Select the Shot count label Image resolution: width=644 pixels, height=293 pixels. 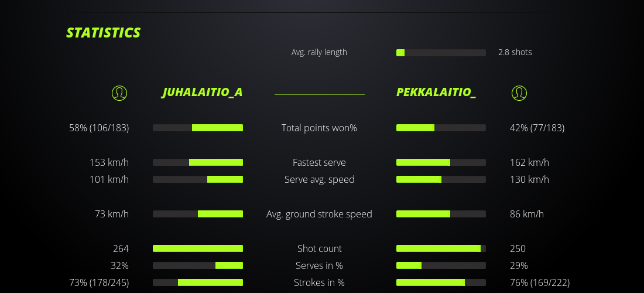tap(319, 248)
